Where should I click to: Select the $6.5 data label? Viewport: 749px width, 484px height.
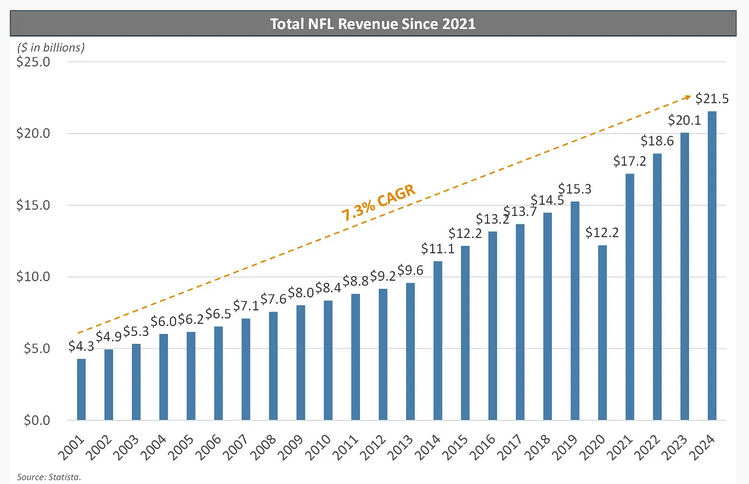pyautogui.click(x=218, y=314)
